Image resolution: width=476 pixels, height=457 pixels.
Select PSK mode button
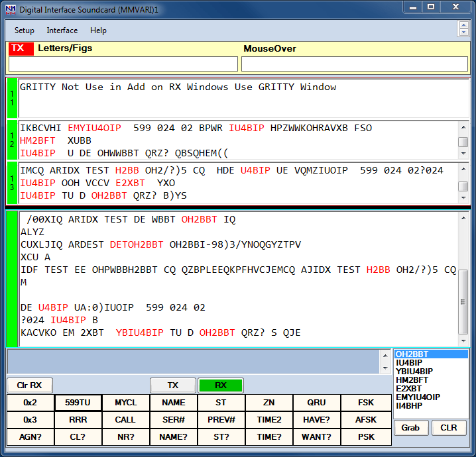[366, 437]
